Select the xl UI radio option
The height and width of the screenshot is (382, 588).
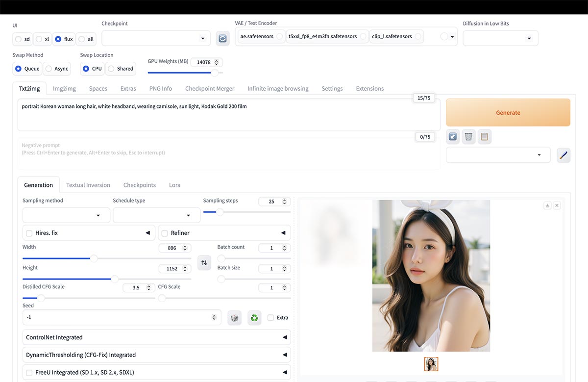click(x=39, y=39)
